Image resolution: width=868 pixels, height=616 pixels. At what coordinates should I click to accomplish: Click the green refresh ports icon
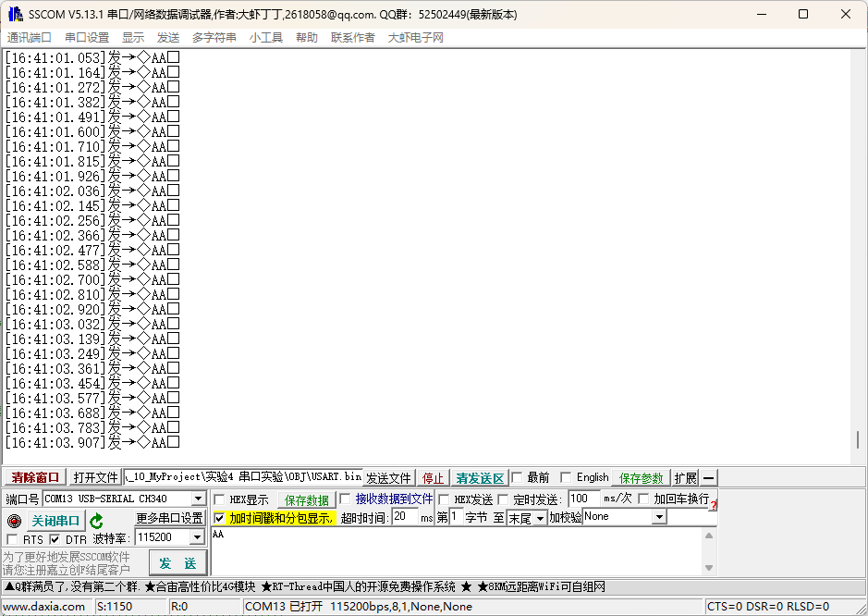coord(97,522)
